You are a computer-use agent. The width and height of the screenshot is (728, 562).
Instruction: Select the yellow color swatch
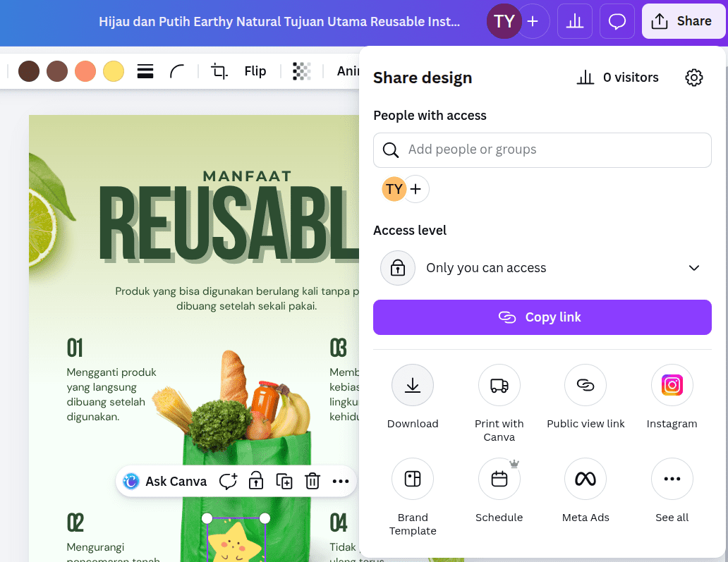tap(114, 71)
